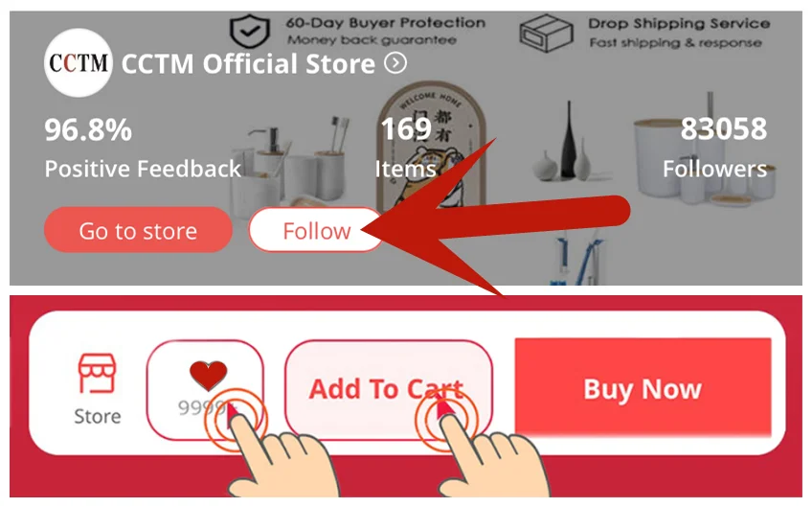Open the circled arrow beside CCTM Official Store
Screen dimensions: 812x507
pos(395,63)
